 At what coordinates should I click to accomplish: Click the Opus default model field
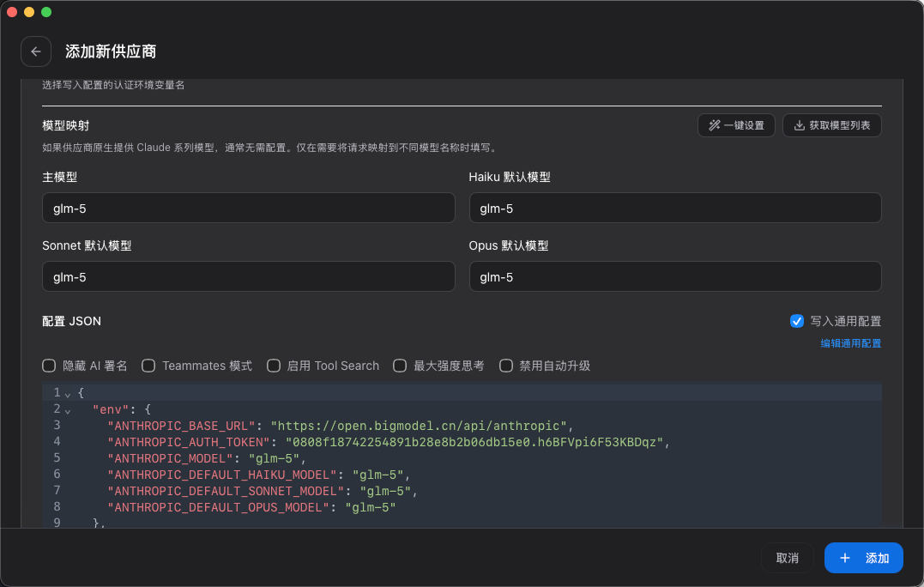674,277
